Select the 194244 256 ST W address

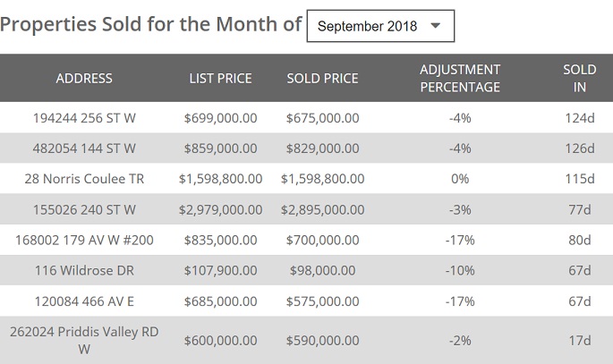(x=84, y=117)
